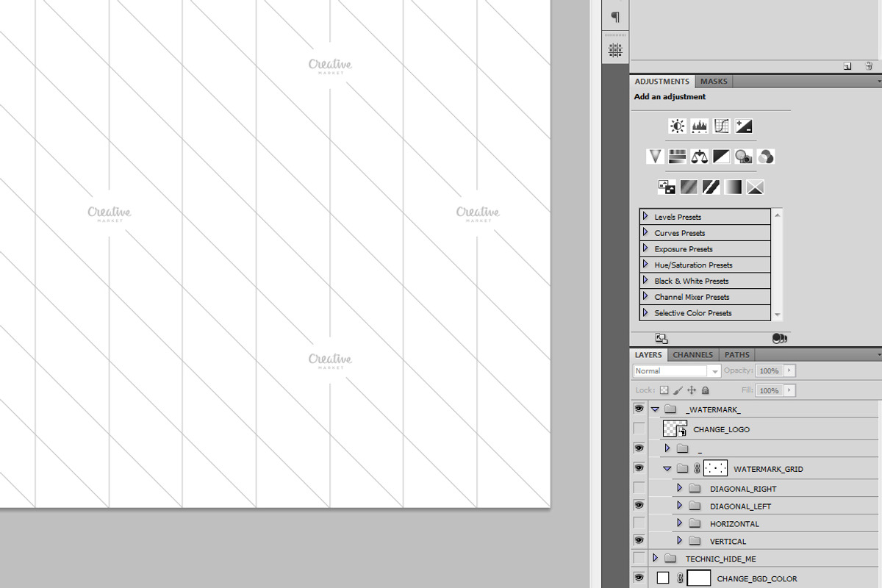The height and width of the screenshot is (588, 882).
Task: Hide the VERTICAL group
Action: coord(639,541)
